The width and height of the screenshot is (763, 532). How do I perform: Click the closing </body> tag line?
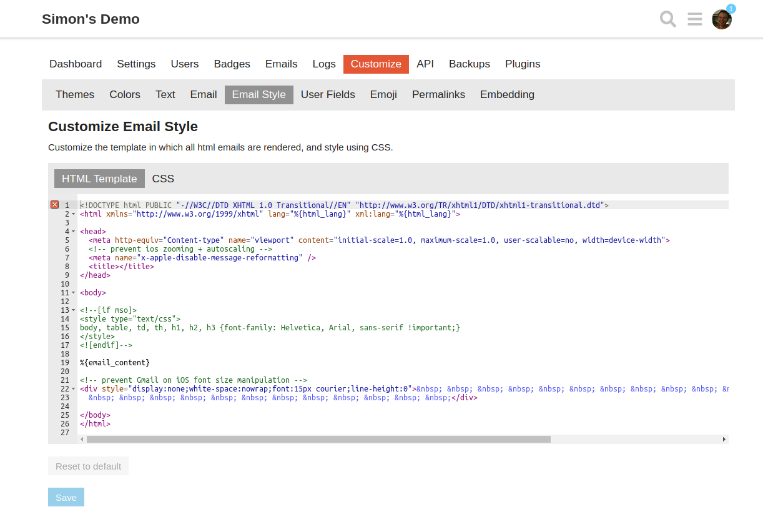(x=95, y=415)
